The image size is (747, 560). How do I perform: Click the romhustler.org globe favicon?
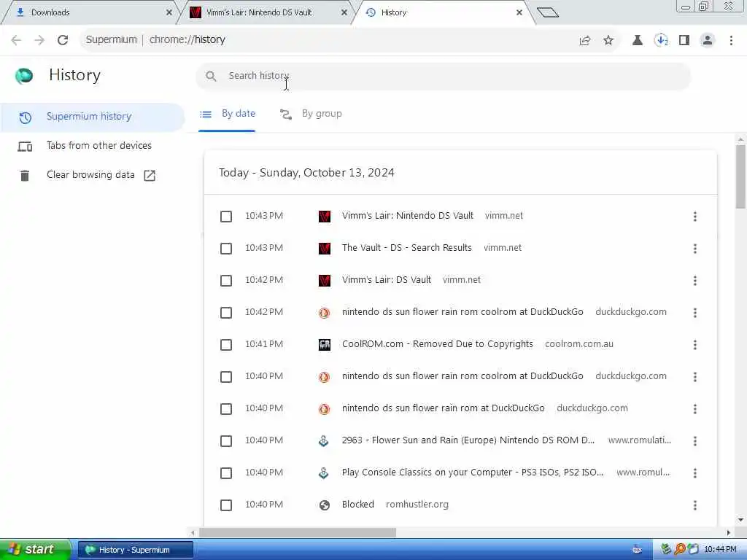tap(325, 505)
